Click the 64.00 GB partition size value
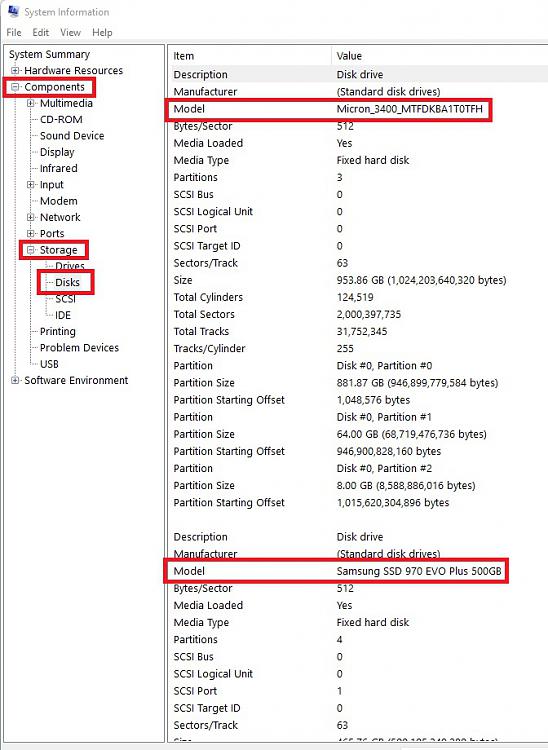 pos(412,434)
